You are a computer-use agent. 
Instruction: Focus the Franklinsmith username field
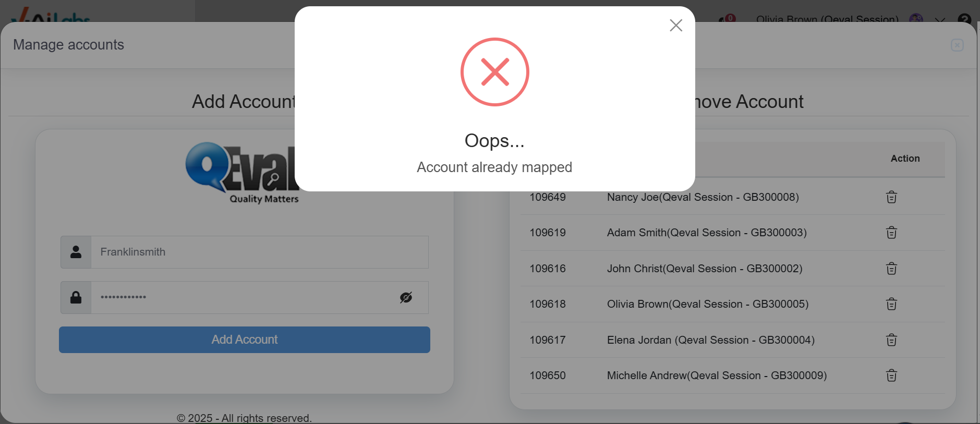point(260,252)
